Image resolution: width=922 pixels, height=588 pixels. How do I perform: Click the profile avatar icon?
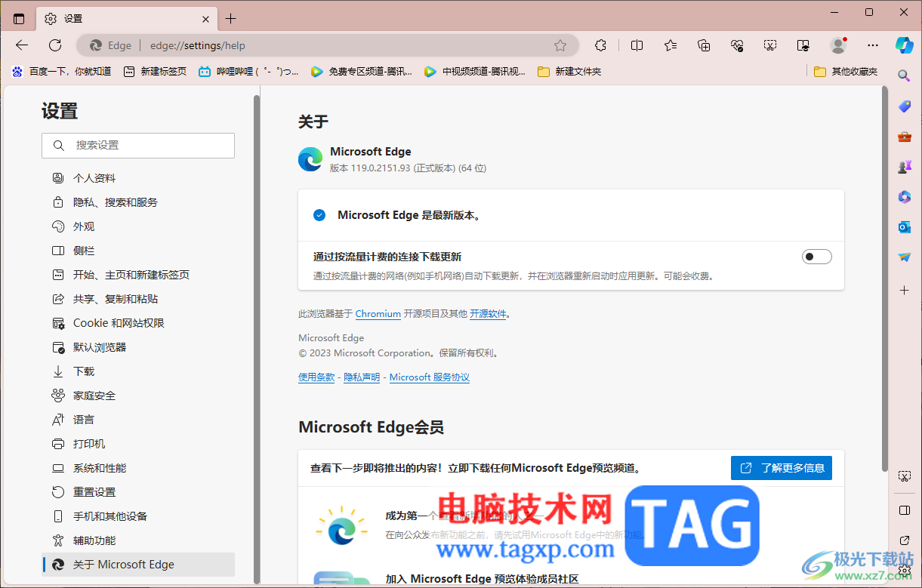[838, 45]
